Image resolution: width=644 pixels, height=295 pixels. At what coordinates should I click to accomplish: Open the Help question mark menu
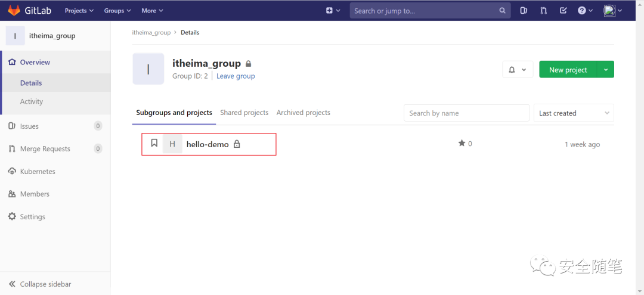[x=586, y=11]
